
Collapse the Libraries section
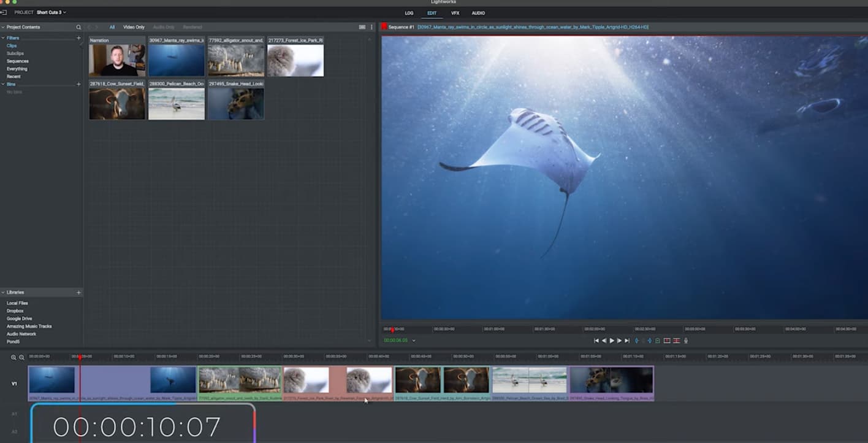[3, 293]
